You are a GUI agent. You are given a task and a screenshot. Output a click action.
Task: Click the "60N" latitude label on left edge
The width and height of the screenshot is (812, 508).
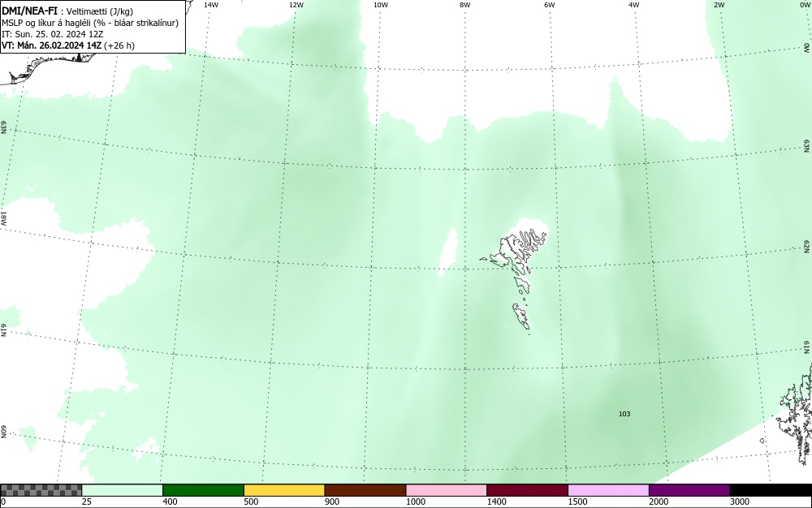click(x=3, y=432)
